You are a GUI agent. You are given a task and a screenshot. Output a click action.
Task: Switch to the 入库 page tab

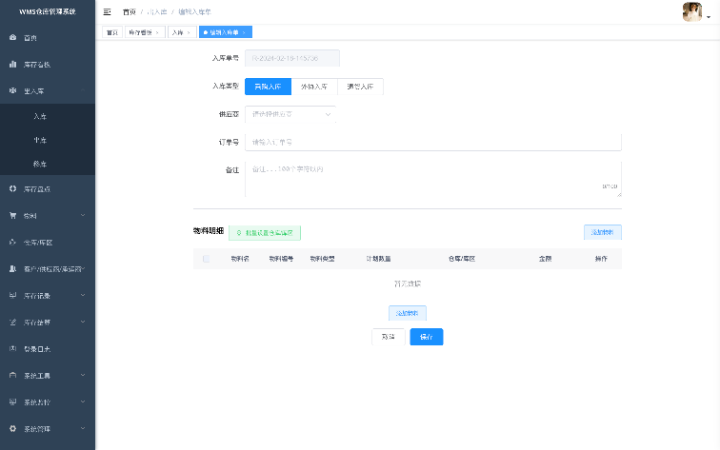(x=182, y=32)
